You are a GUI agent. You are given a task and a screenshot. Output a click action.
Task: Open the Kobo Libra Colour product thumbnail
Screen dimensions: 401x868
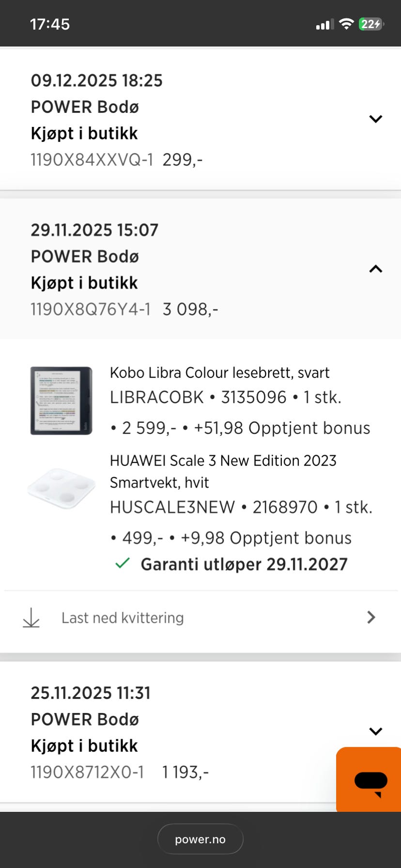click(x=61, y=401)
